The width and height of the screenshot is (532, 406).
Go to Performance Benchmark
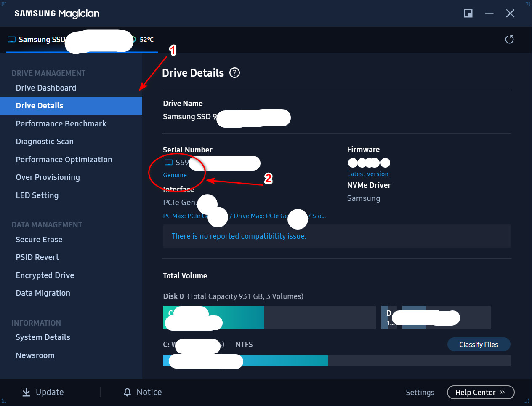pyautogui.click(x=61, y=124)
